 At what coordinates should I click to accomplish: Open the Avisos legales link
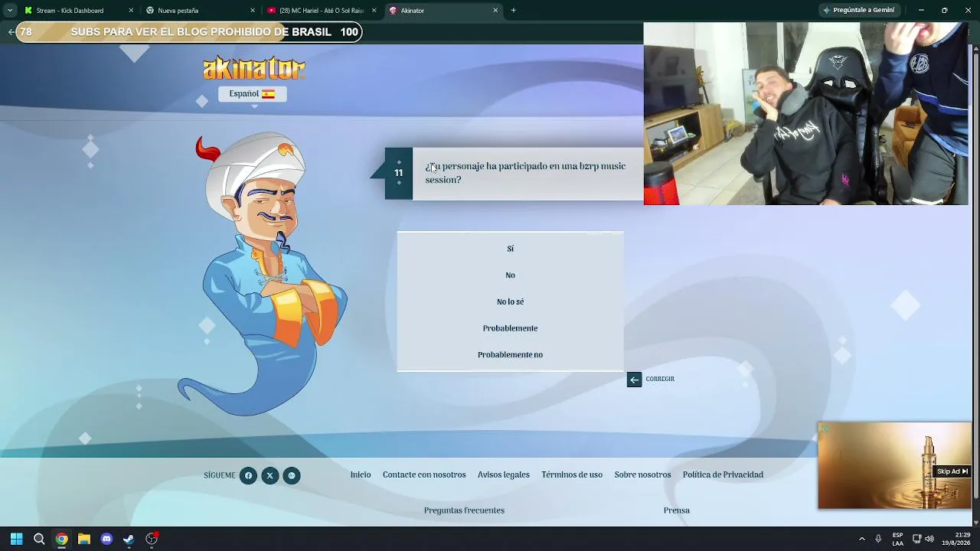point(504,475)
